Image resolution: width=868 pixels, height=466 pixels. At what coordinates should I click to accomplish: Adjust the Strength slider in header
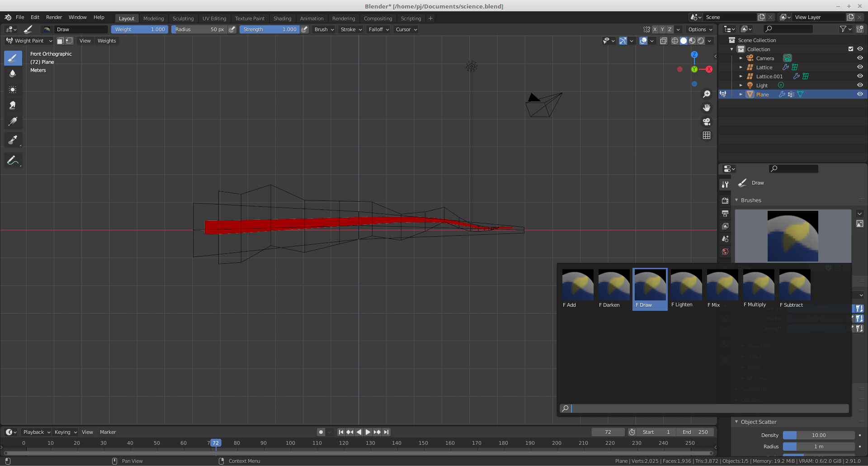269,29
